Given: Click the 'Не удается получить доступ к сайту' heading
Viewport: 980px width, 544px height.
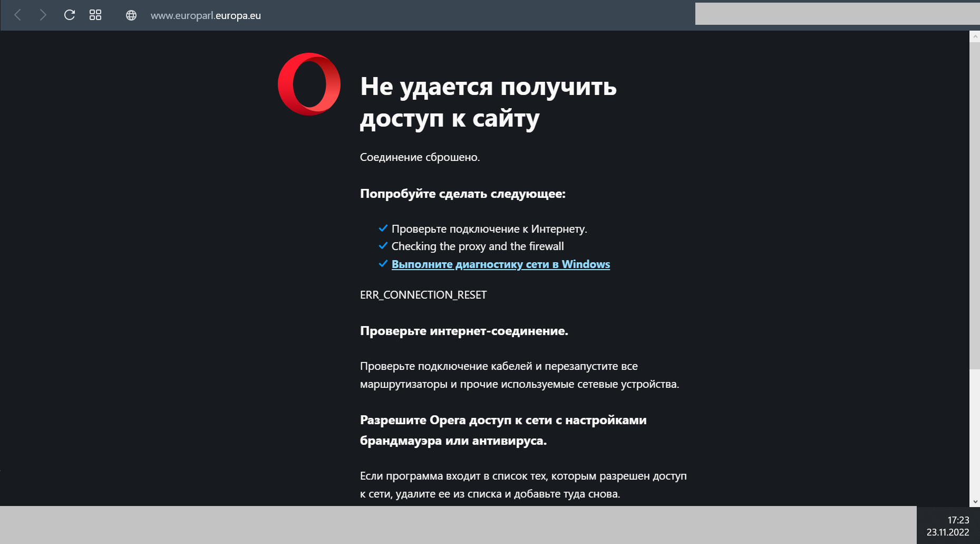Looking at the screenshot, I should tap(488, 102).
